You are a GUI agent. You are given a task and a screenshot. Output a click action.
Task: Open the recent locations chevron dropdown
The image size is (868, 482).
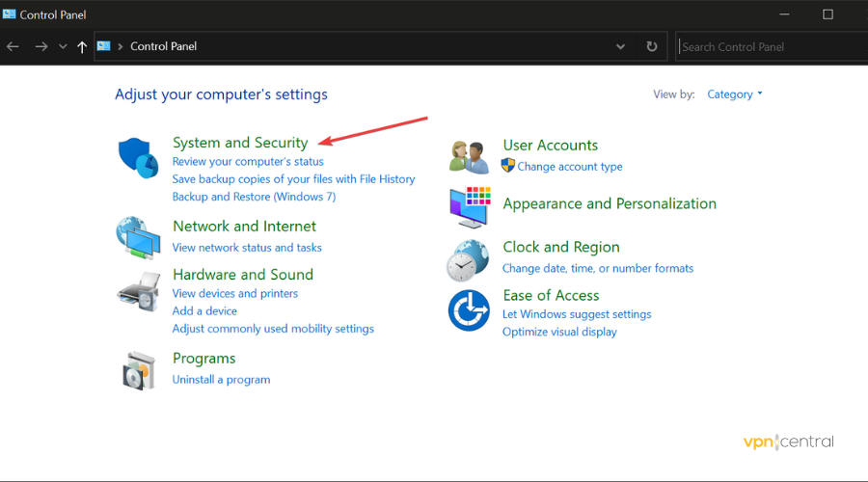[63, 46]
